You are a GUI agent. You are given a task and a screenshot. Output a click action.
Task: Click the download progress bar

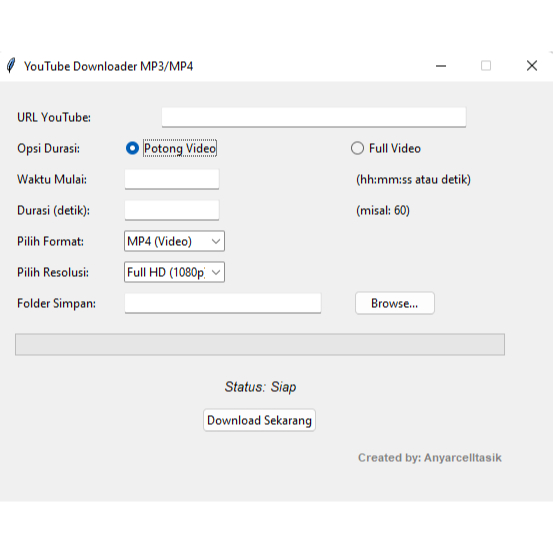pyautogui.click(x=260, y=344)
